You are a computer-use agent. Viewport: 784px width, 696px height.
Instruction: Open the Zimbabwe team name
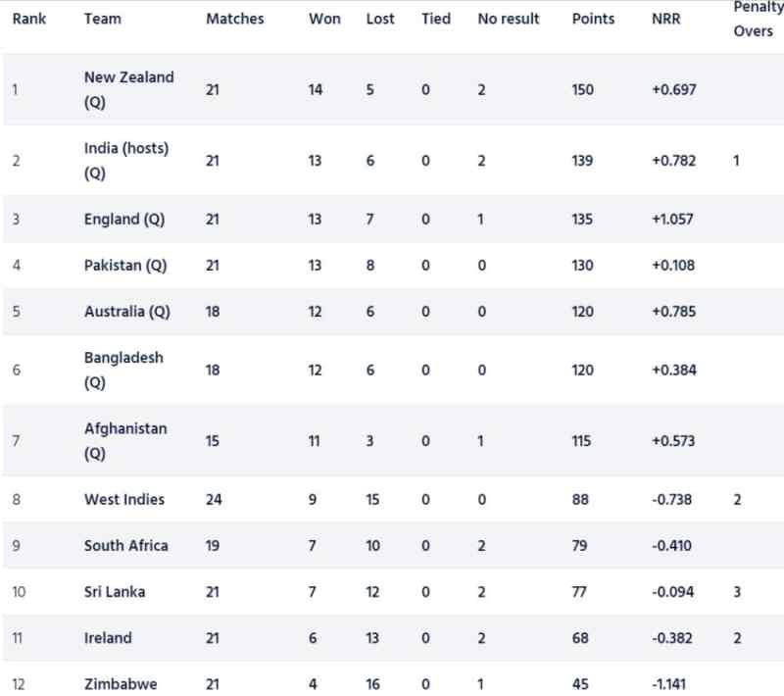coord(120,684)
